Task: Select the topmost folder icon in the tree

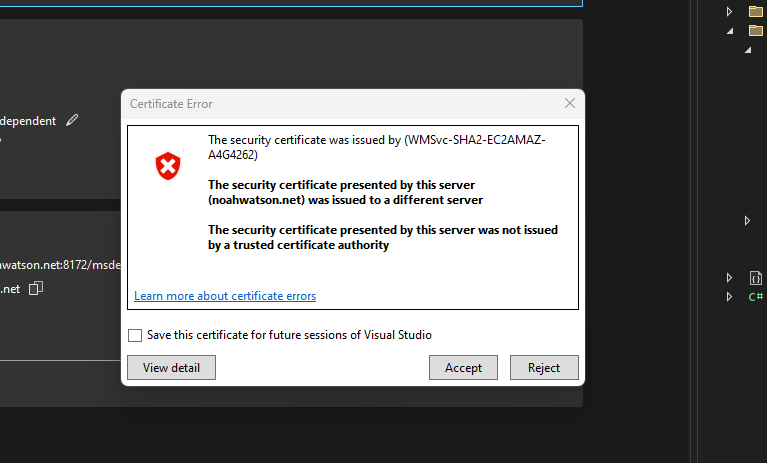Action: [x=756, y=11]
